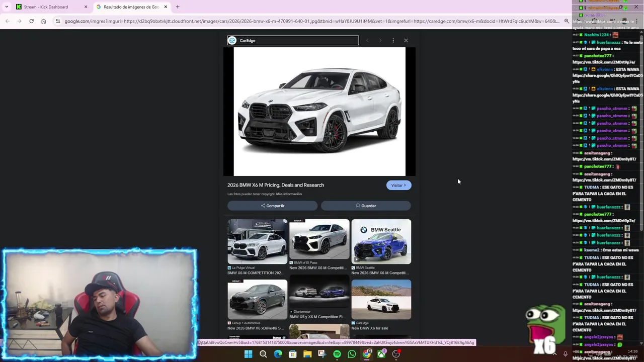Close the Kick Dashboard tab
Viewport: 644px width, 362px height.
[x=86, y=7]
